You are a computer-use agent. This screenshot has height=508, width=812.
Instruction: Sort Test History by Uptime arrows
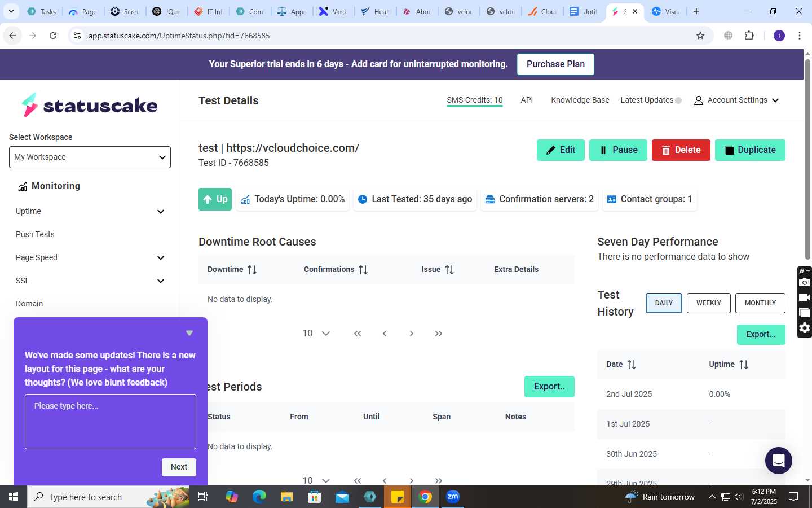click(744, 365)
